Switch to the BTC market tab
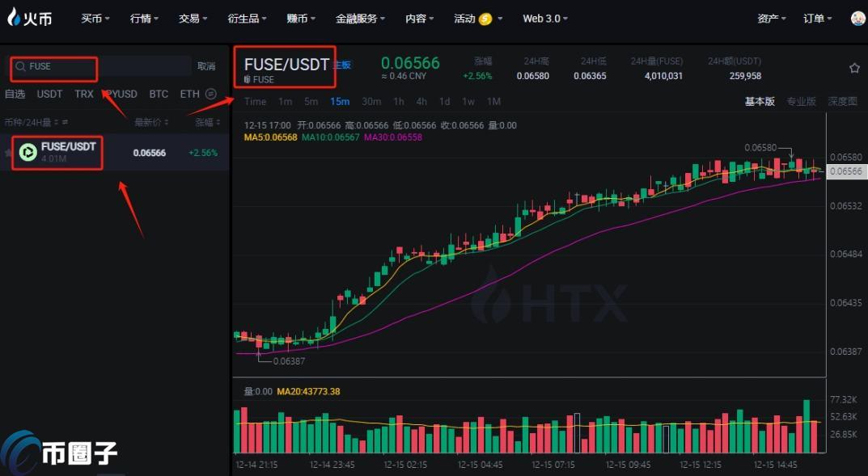The image size is (868, 476). [159, 94]
